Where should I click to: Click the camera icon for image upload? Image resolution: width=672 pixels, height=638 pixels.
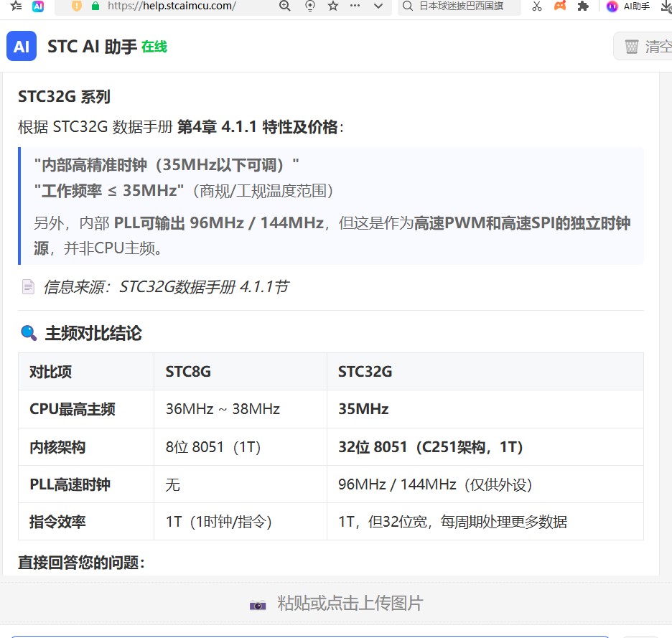pos(258,604)
